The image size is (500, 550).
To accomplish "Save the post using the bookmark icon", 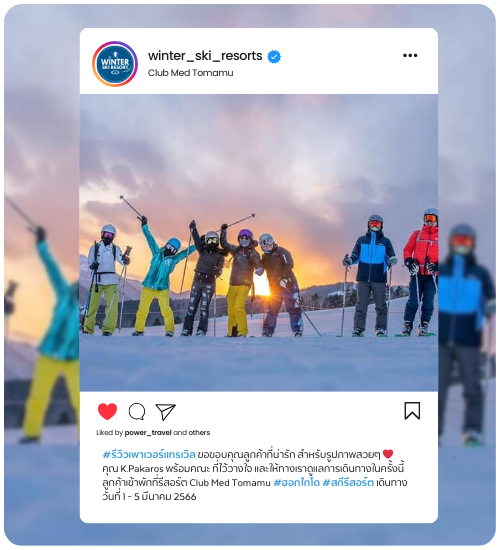I will (412, 411).
